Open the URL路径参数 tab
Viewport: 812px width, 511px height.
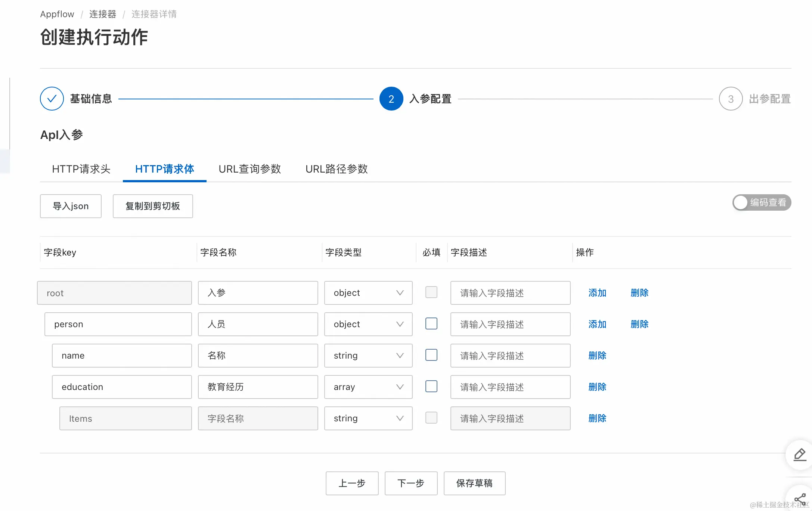[336, 169]
